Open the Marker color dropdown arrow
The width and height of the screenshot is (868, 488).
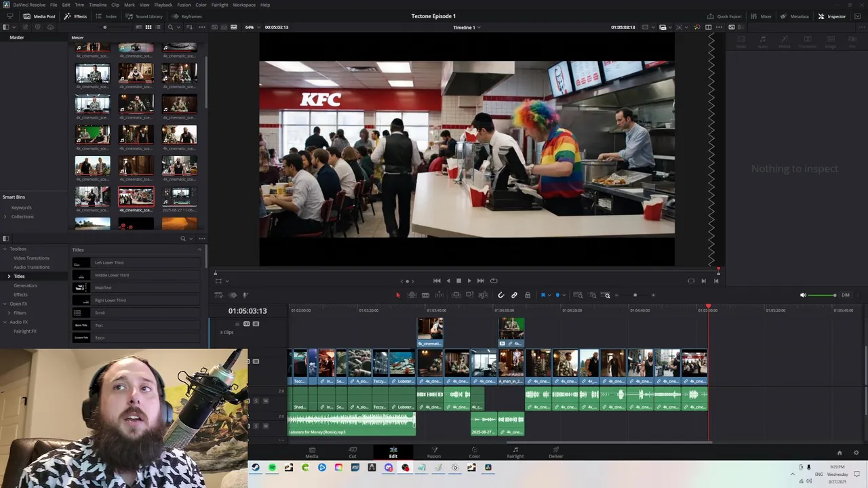(564, 296)
